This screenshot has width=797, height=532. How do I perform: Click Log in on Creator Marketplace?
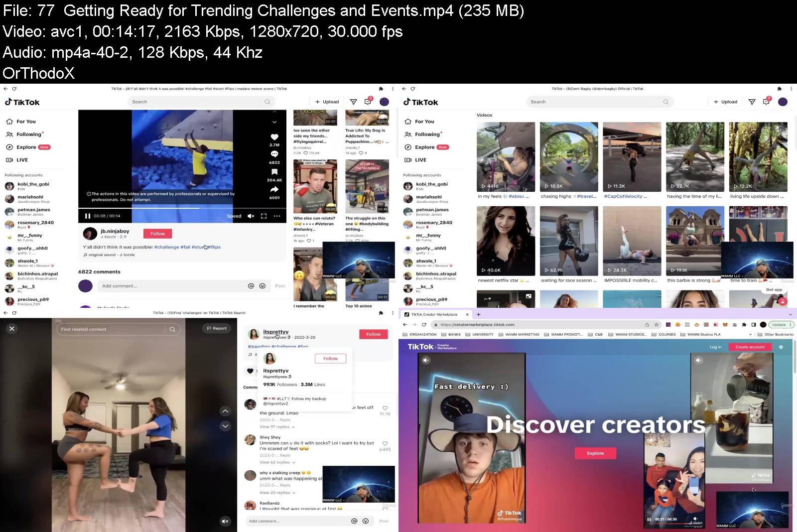[x=715, y=347]
